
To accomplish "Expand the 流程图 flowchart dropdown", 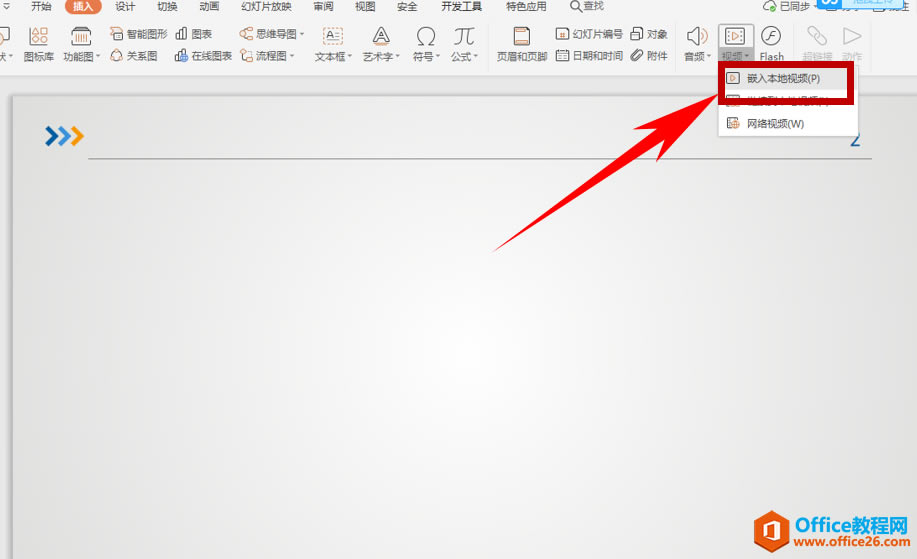I will [x=292, y=56].
